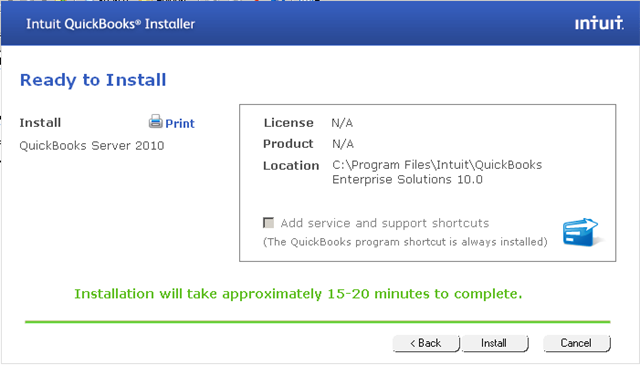Viewport: 640px width, 365px height.
Task: Click the Product N/A value
Action: tap(343, 144)
